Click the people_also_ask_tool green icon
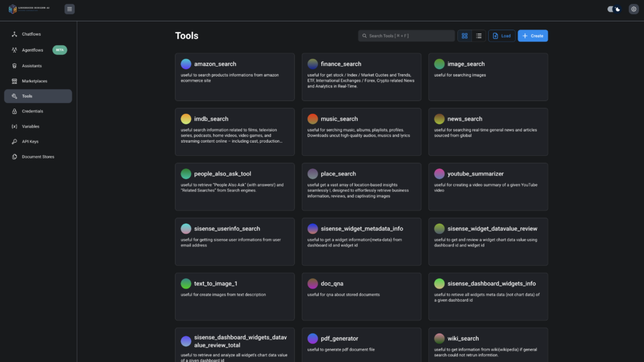The width and height of the screenshot is (644, 362). click(186, 174)
